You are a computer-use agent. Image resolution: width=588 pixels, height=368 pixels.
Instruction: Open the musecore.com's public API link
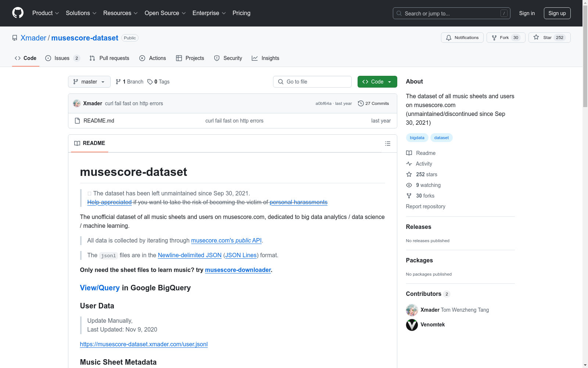click(226, 240)
